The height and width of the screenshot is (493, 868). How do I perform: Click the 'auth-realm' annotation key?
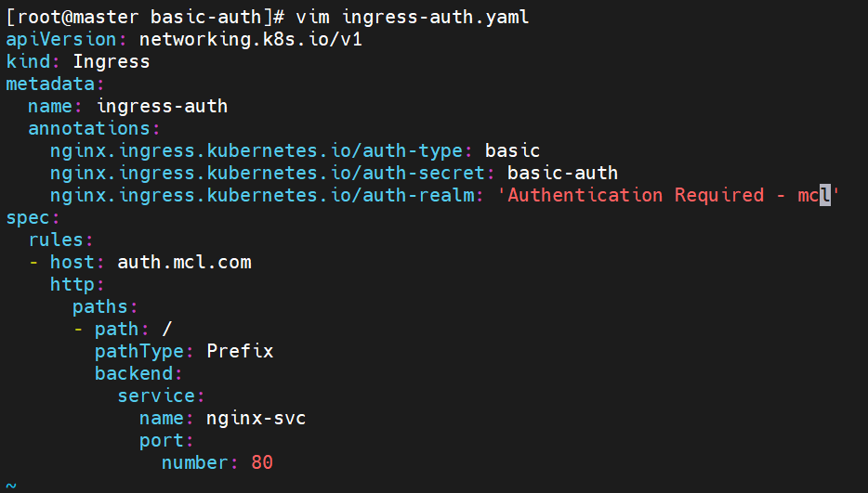pyautogui.click(x=263, y=195)
